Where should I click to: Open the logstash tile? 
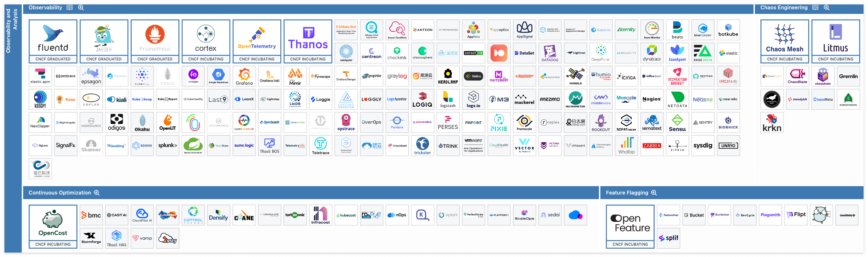tap(448, 99)
